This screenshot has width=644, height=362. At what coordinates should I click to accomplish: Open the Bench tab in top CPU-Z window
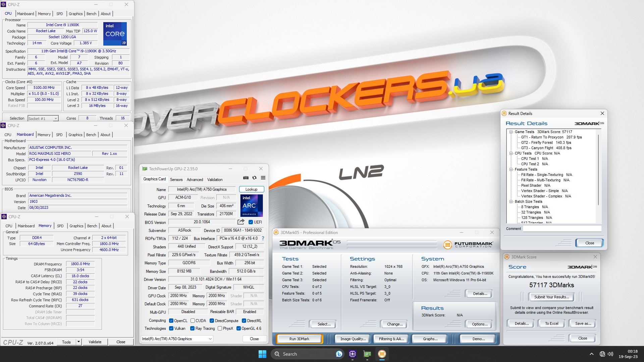tap(91, 14)
